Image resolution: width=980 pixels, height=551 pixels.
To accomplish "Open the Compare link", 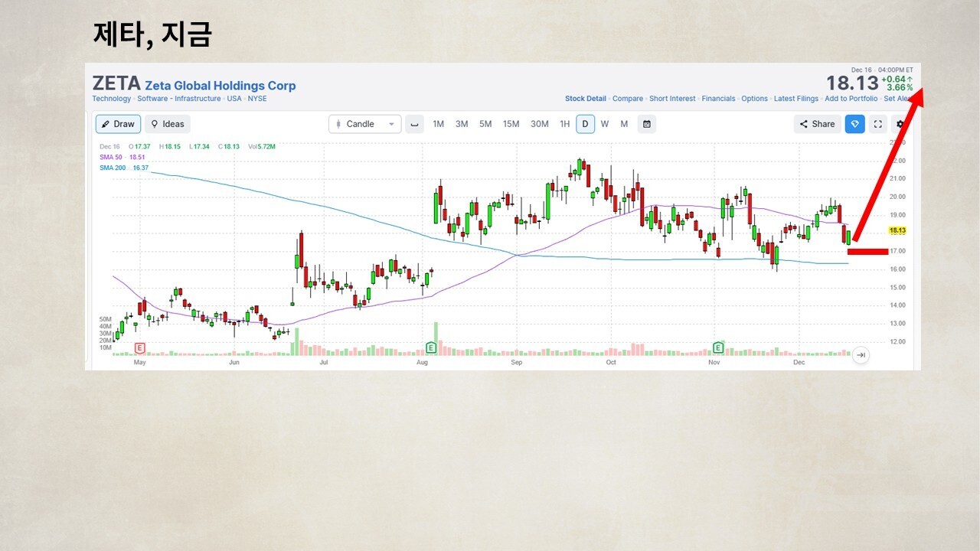I will 628,99.
